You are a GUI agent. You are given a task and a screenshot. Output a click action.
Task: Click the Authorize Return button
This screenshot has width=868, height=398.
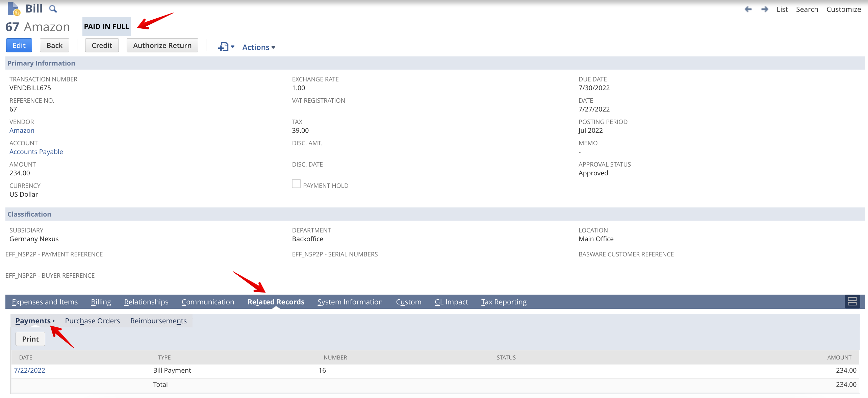coord(162,45)
